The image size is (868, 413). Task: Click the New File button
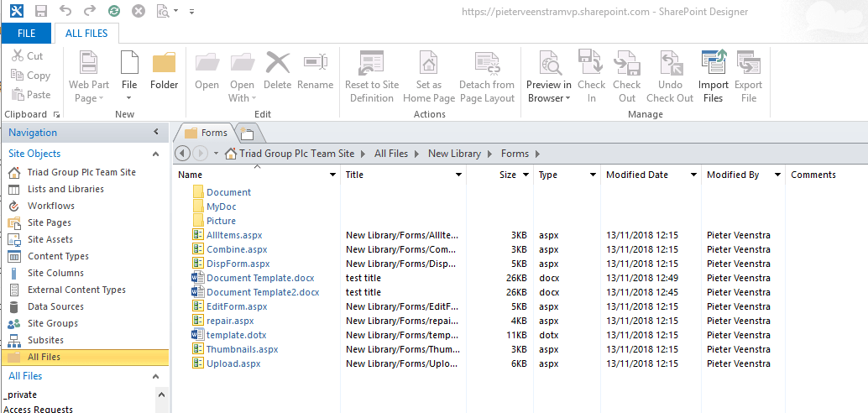click(x=129, y=76)
